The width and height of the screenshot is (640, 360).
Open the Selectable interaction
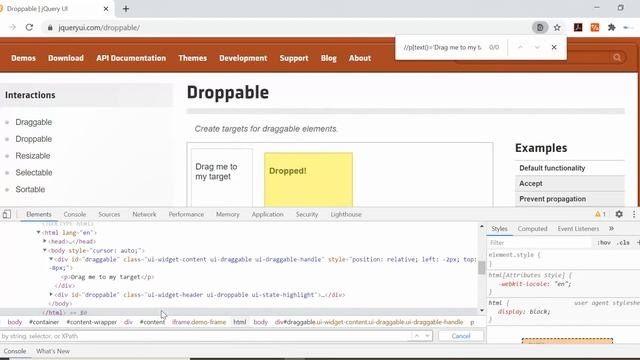[x=34, y=172]
